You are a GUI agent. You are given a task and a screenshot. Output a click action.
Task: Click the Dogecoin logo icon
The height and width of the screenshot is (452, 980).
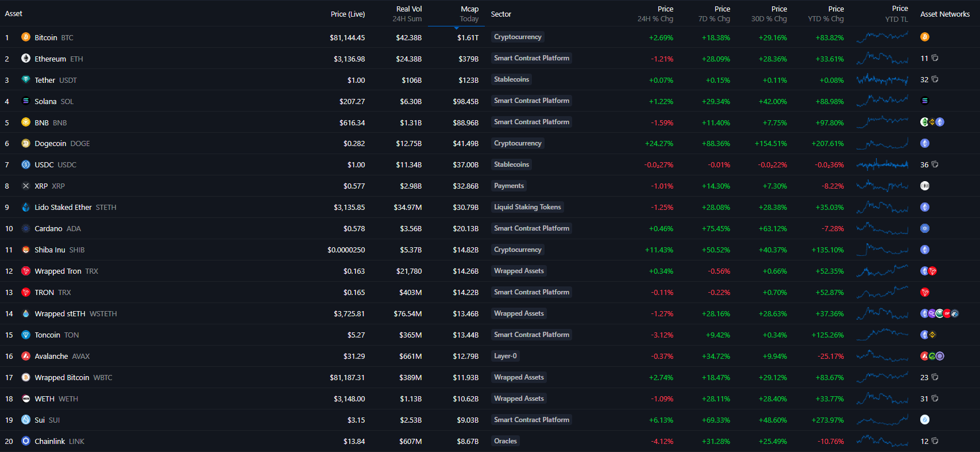click(x=25, y=143)
